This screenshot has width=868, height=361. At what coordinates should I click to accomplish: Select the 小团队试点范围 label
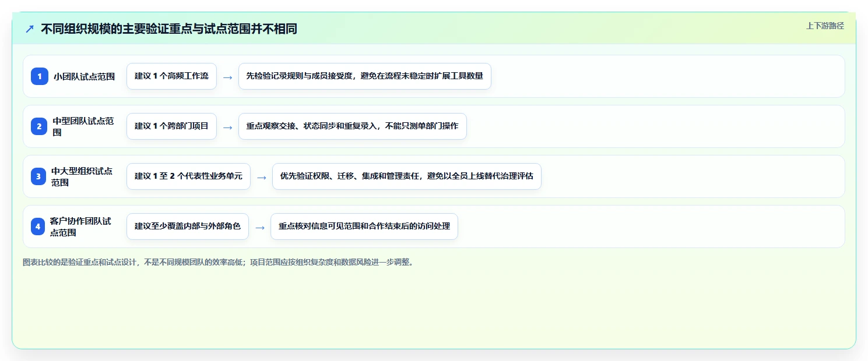pos(85,76)
